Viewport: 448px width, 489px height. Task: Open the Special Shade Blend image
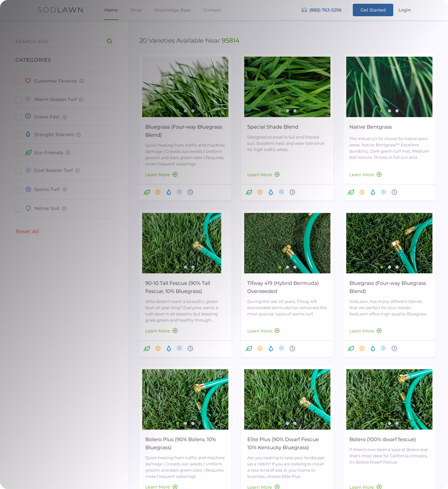coord(287,87)
